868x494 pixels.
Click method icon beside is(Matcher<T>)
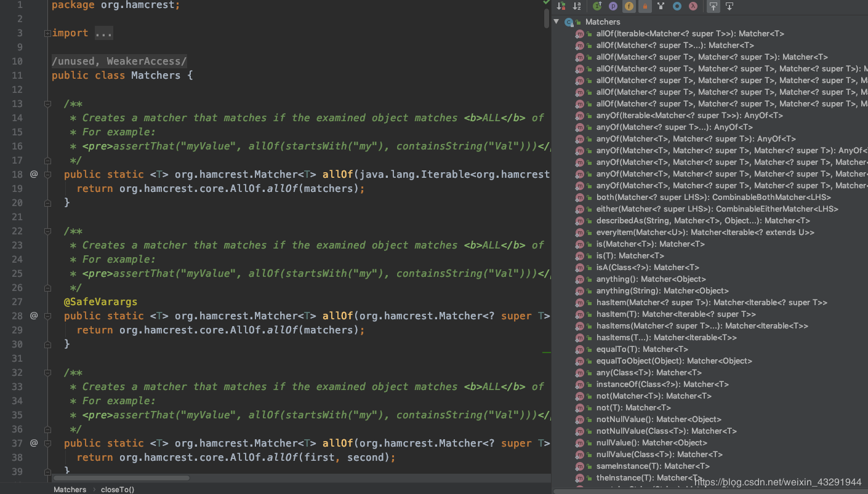tap(580, 244)
